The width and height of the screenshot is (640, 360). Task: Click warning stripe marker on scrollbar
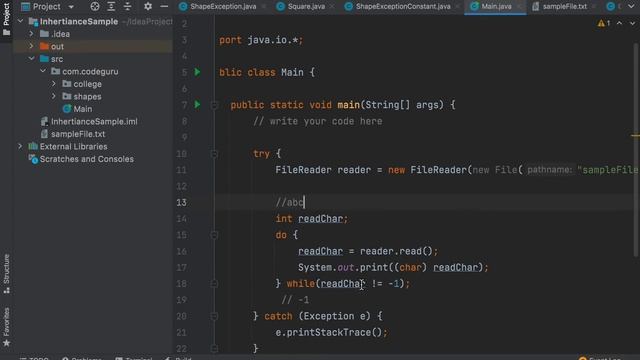coord(635,136)
